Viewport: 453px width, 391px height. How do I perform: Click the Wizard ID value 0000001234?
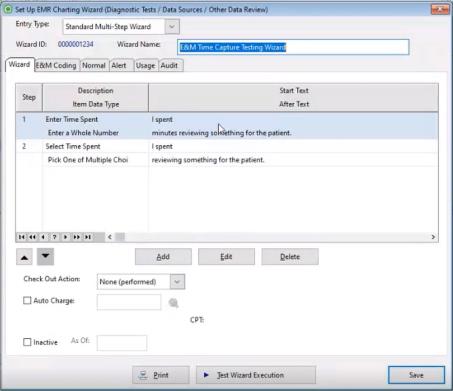pyautogui.click(x=76, y=44)
